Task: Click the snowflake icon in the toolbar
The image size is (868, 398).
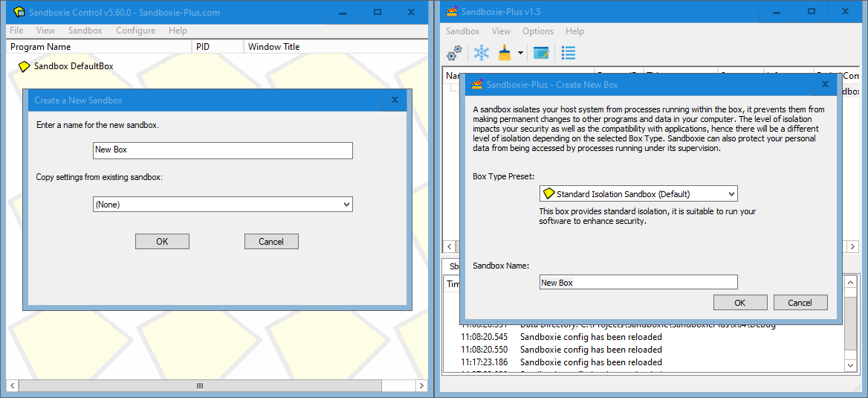Action: click(x=482, y=53)
